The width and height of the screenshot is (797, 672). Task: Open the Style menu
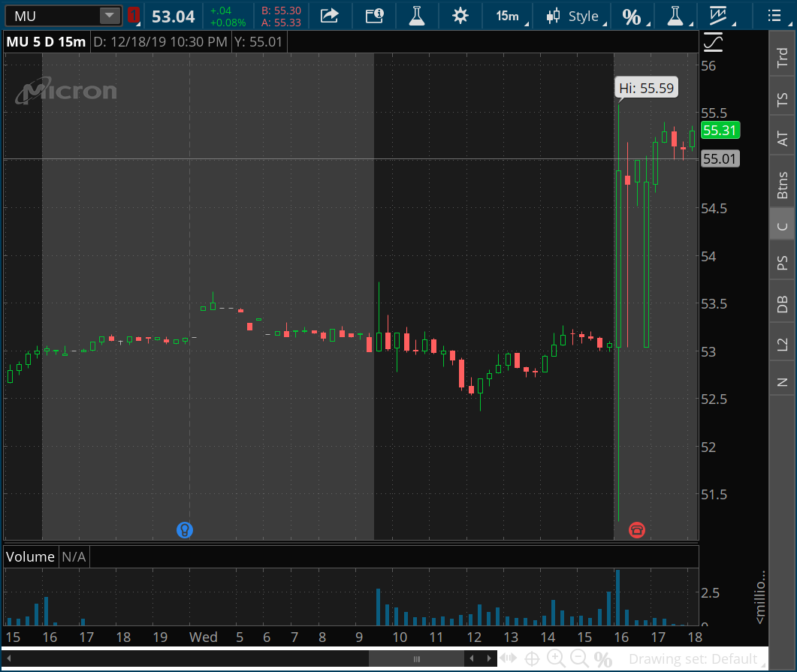[x=576, y=17]
